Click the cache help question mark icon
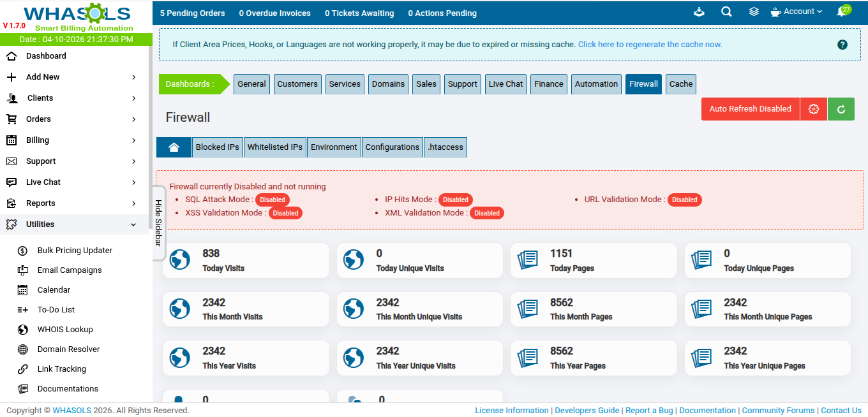Viewport: 868px width, 417px height. click(842, 45)
